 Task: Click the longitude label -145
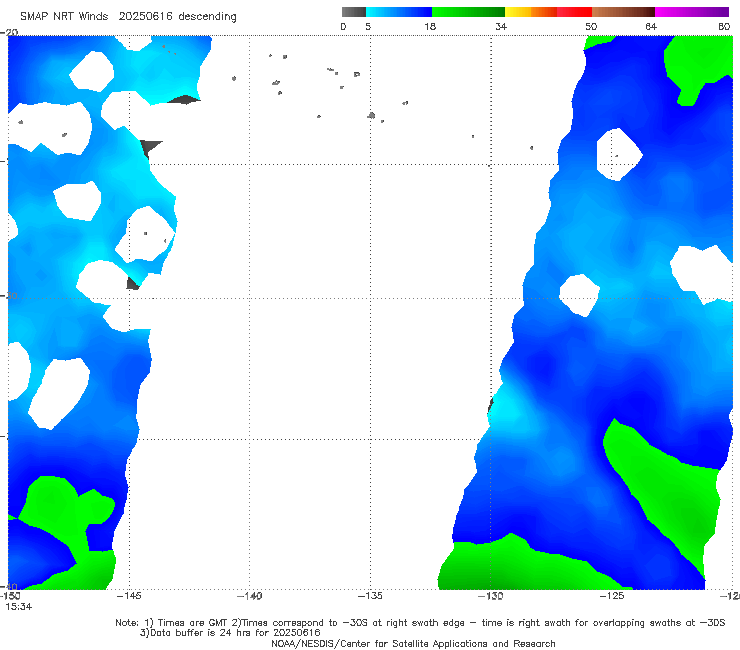pos(129,596)
